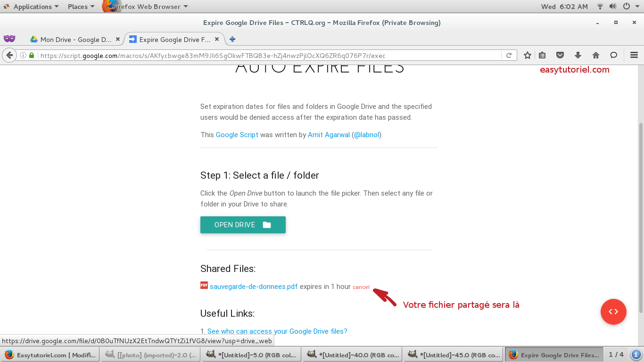Screen dimensions: 644x362
Task: Click the red floating code button
Action: (613, 312)
